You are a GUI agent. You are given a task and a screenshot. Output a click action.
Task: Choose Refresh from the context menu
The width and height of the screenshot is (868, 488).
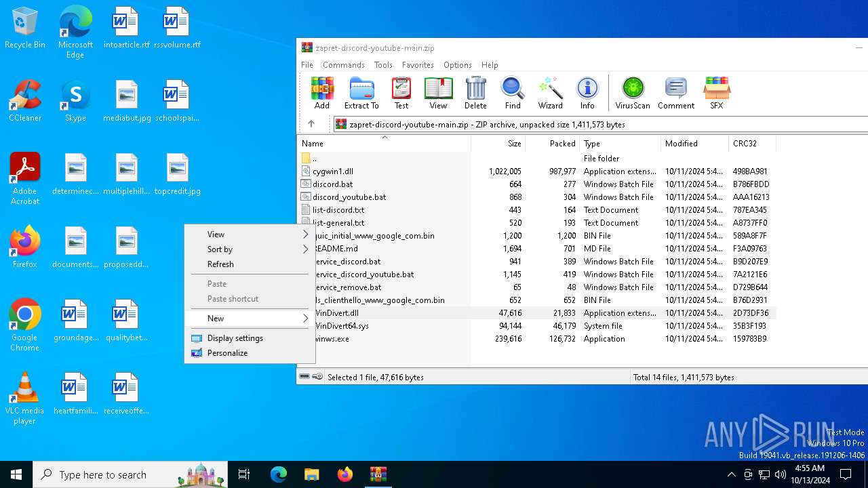250,264
